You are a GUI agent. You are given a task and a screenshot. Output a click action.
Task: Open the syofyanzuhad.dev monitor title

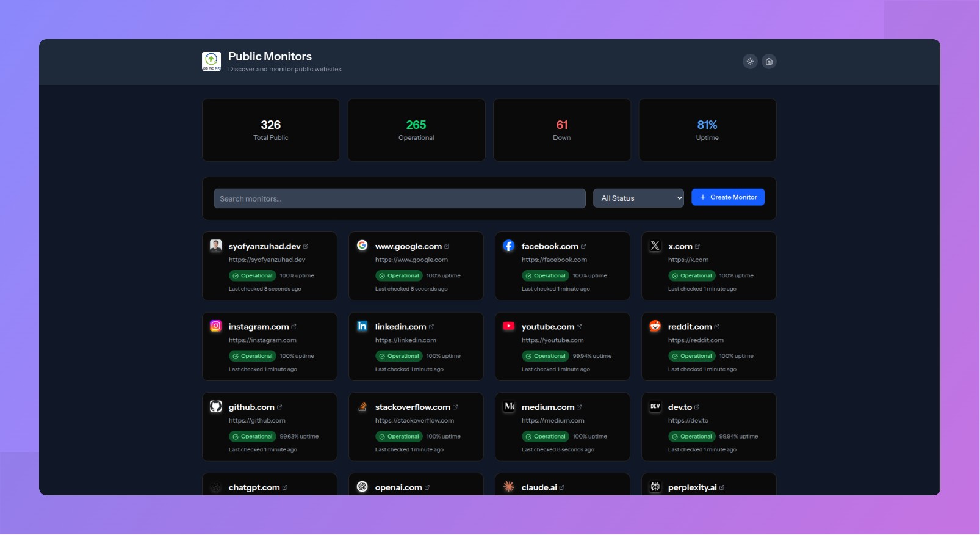(x=264, y=246)
